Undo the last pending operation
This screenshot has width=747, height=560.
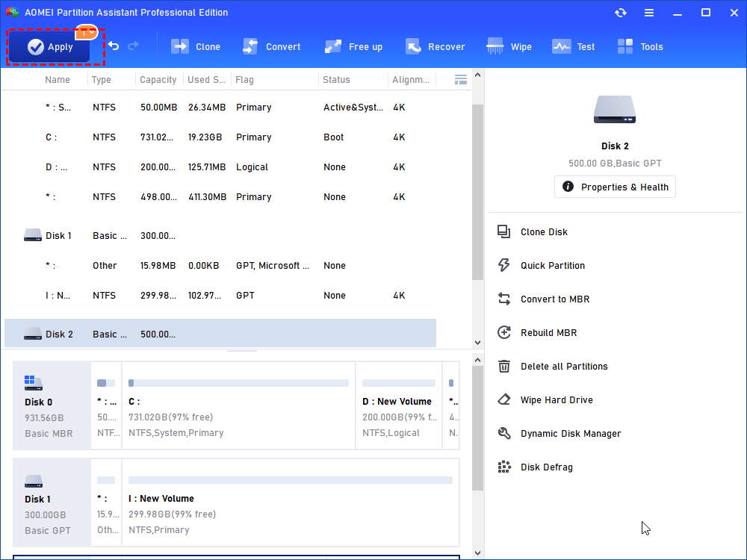[114, 46]
